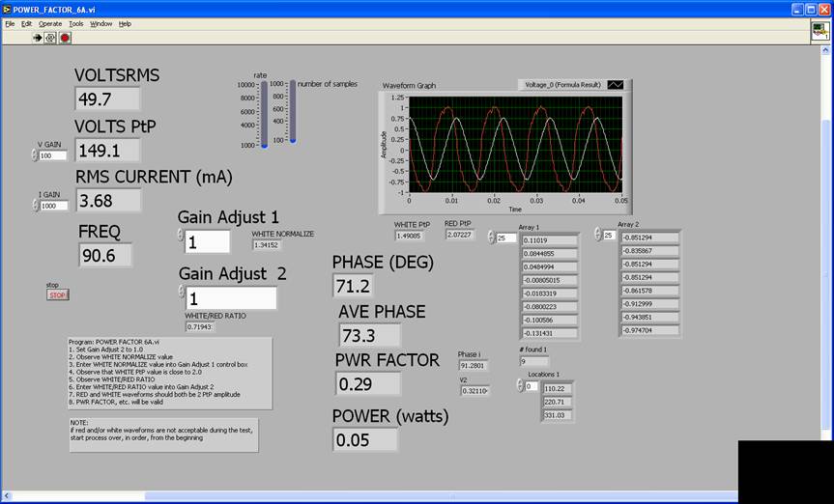Click the Phase i indicator value

[x=474, y=365]
